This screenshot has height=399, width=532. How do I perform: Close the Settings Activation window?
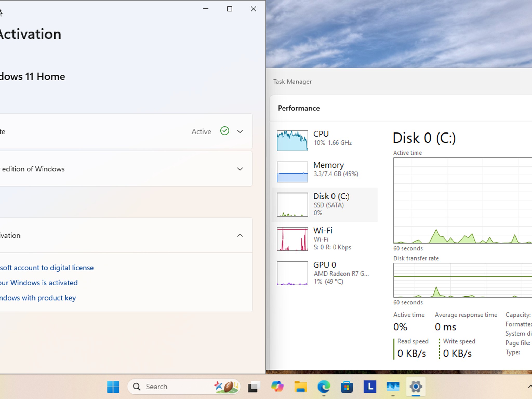(x=254, y=9)
